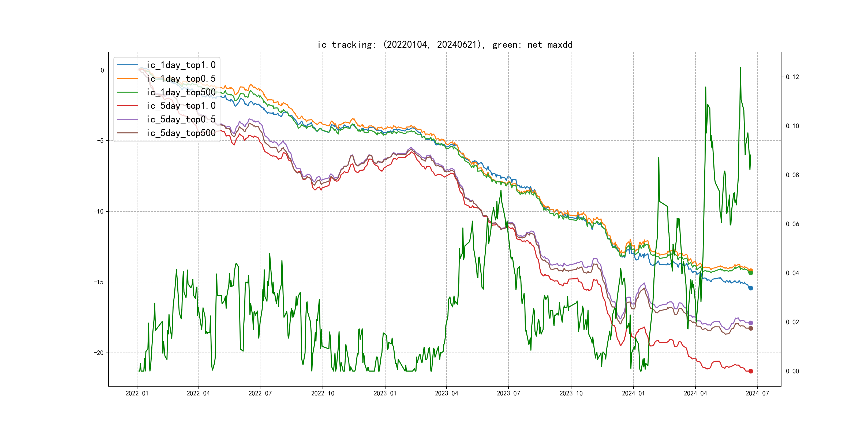Click the purple line swatch in legend

(127, 119)
